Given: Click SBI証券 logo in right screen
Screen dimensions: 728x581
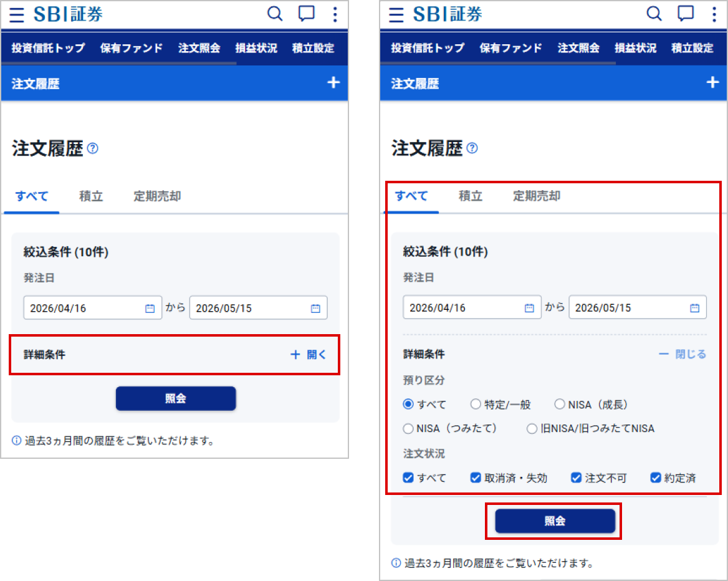Looking at the screenshot, I should coord(447,14).
